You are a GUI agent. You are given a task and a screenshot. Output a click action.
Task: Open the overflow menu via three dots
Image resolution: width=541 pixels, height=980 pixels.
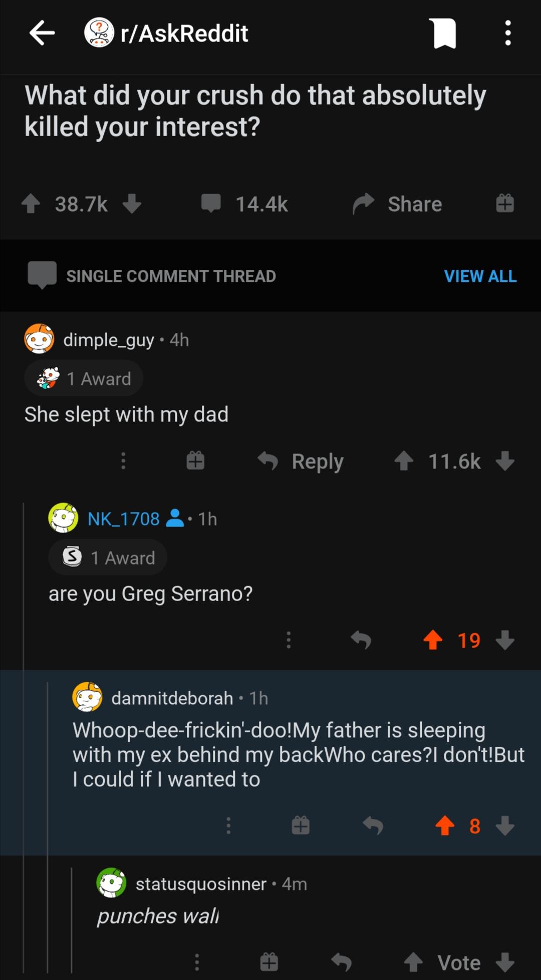(x=507, y=33)
